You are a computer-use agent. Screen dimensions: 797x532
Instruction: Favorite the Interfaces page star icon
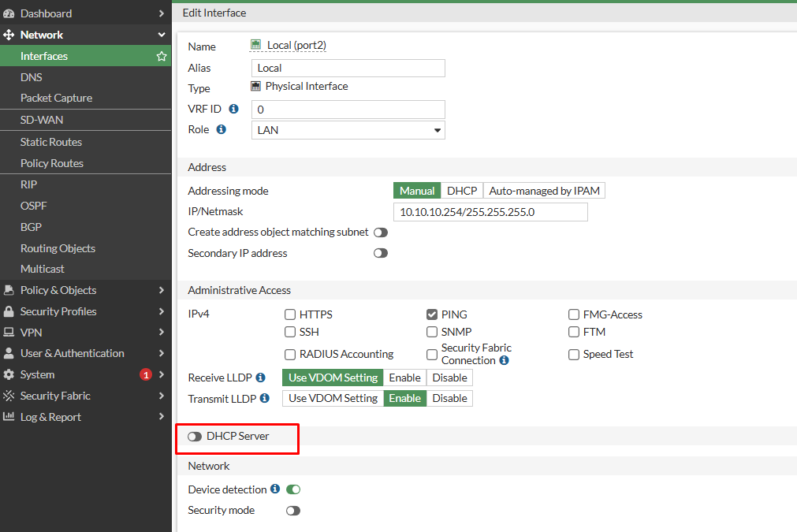click(162, 57)
